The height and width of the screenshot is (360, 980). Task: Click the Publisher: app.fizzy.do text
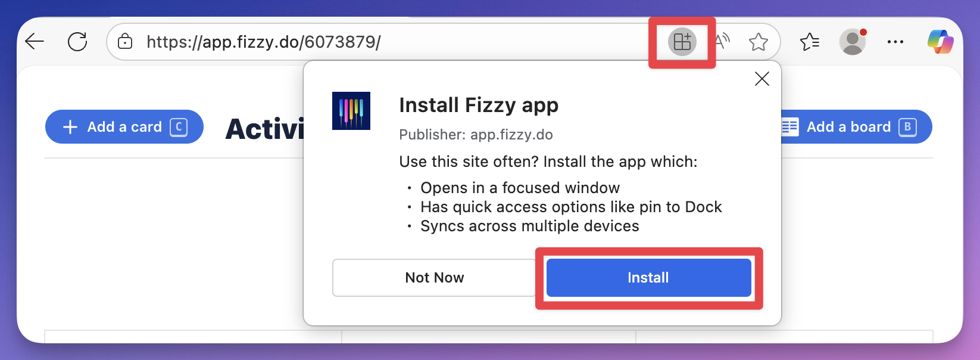[476, 135]
